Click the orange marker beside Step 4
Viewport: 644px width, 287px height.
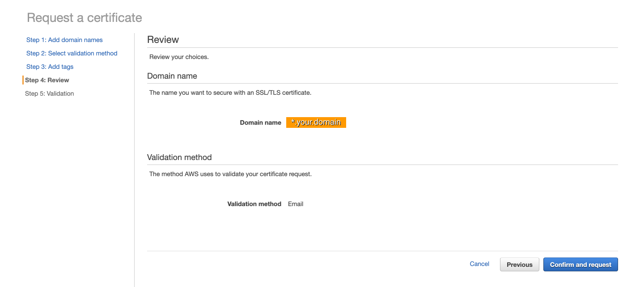(x=23, y=80)
